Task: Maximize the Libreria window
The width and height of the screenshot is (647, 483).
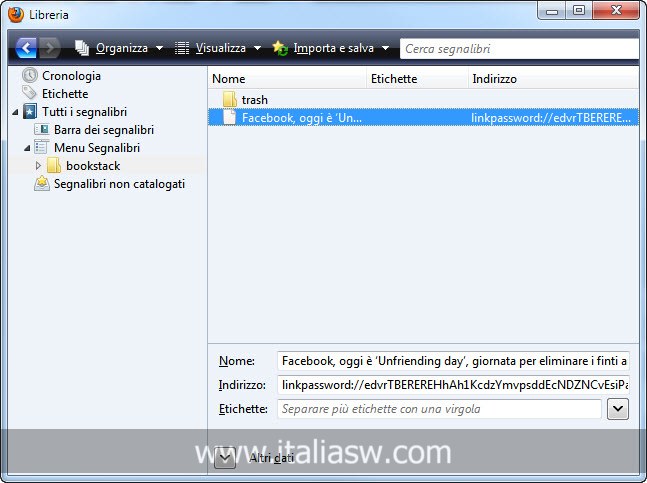Action: pyautogui.click(x=579, y=10)
